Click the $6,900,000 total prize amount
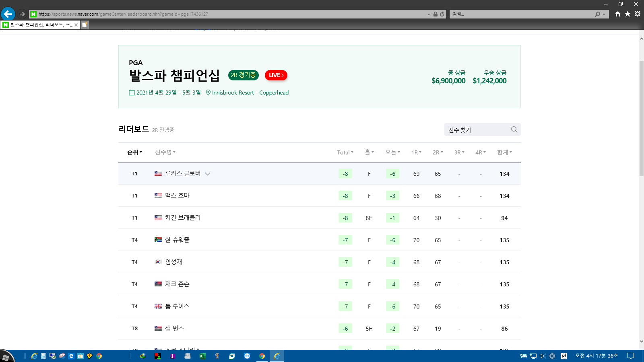 [448, 81]
